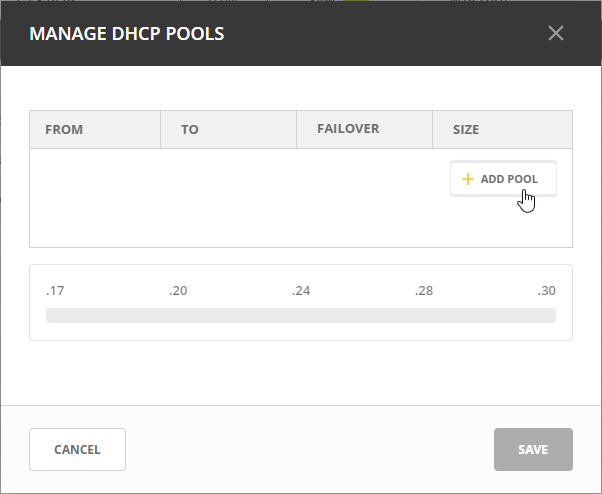The width and height of the screenshot is (602, 494).
Task: Select the .24 address marker label
Action: (300, 291)
